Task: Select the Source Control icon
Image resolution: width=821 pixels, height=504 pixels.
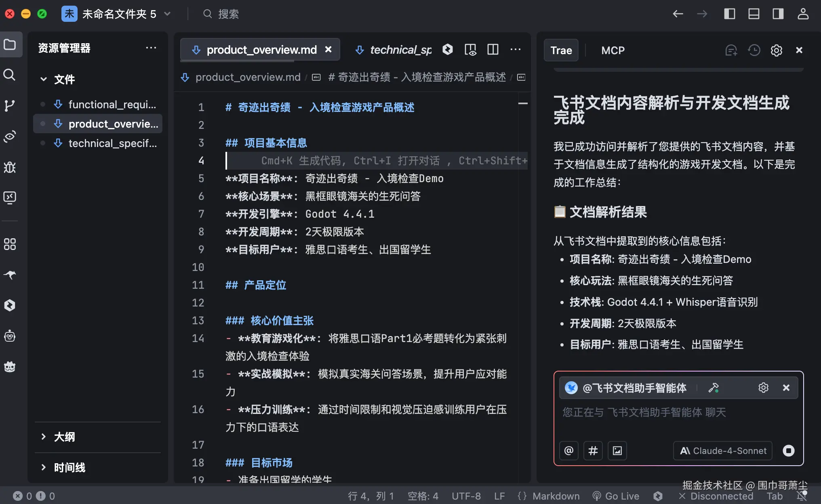Action: 10,105
